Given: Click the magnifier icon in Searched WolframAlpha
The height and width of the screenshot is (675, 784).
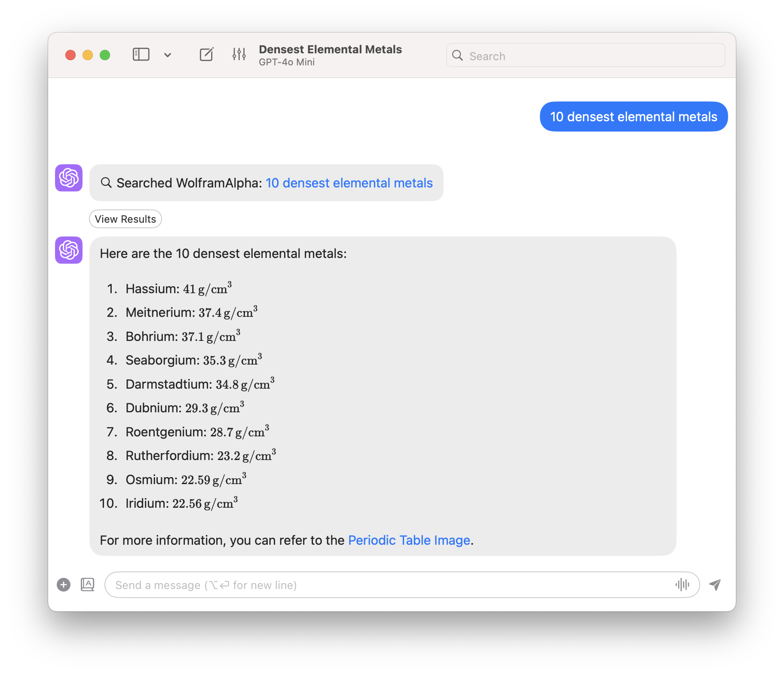Looking at the screenshot, I should (x=106, y=183).
